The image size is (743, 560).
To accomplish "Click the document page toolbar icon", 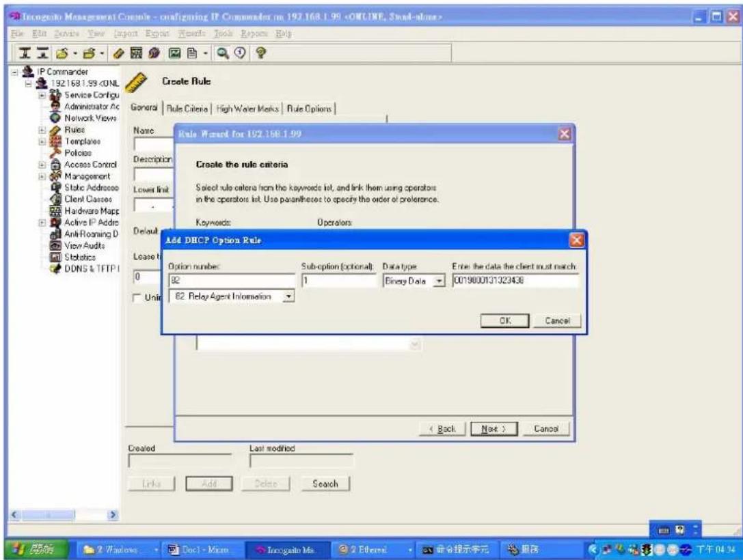I will 192,53.
